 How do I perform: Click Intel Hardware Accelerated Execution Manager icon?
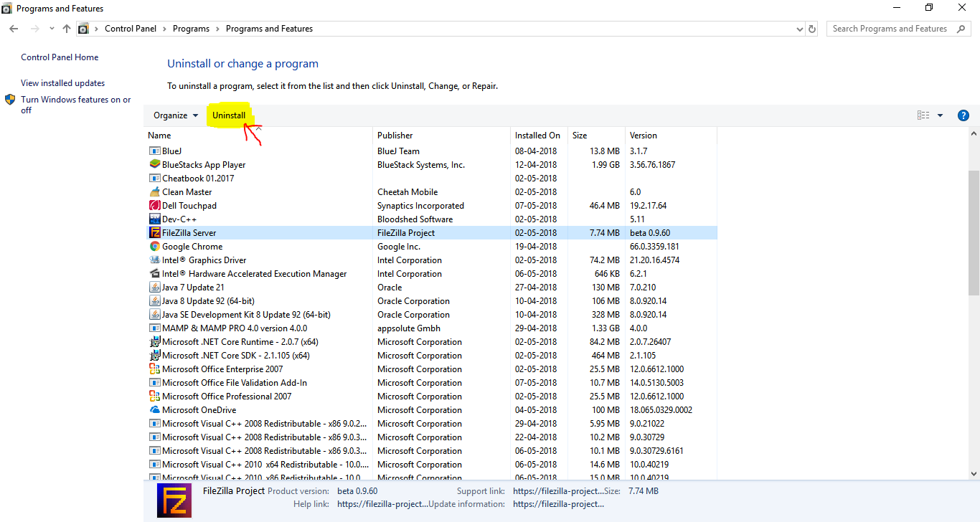tap(154, 274)
